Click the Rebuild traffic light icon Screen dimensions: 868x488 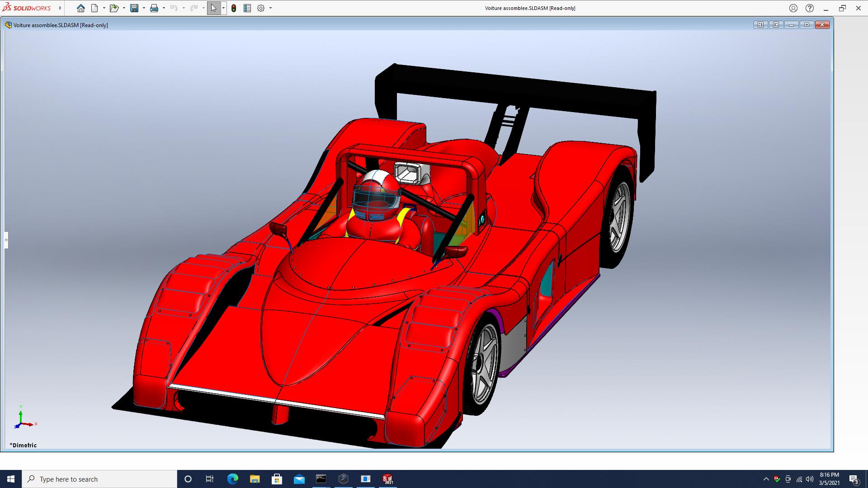click(234, 8)
